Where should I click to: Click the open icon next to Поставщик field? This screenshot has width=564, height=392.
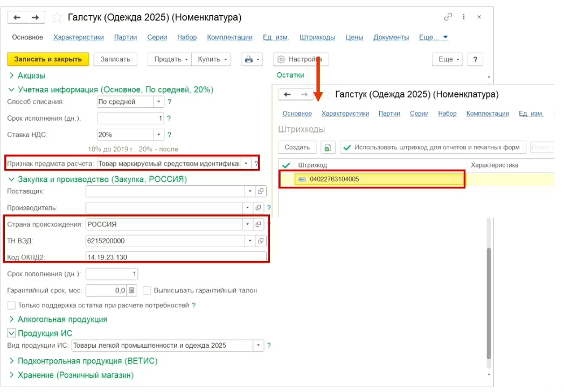point(261,191)
